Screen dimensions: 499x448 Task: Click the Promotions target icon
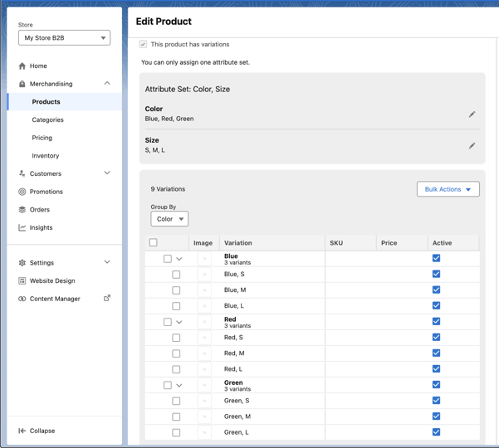click(22, 192)
